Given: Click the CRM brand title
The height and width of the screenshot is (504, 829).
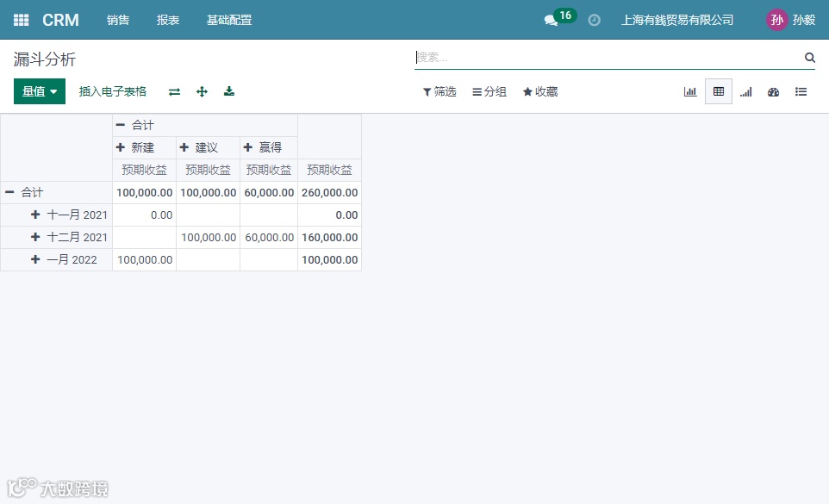Looking at the screenshot, I should tap(60, 20).
